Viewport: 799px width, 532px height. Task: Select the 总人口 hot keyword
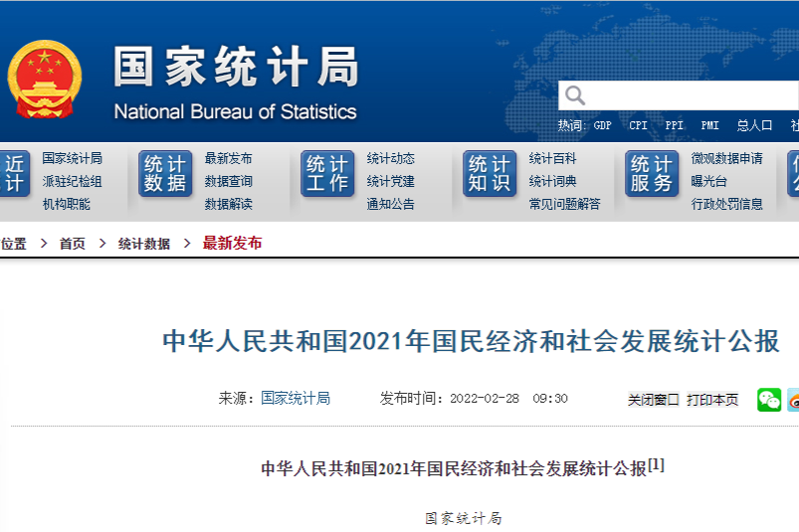(x=754, y=125)
